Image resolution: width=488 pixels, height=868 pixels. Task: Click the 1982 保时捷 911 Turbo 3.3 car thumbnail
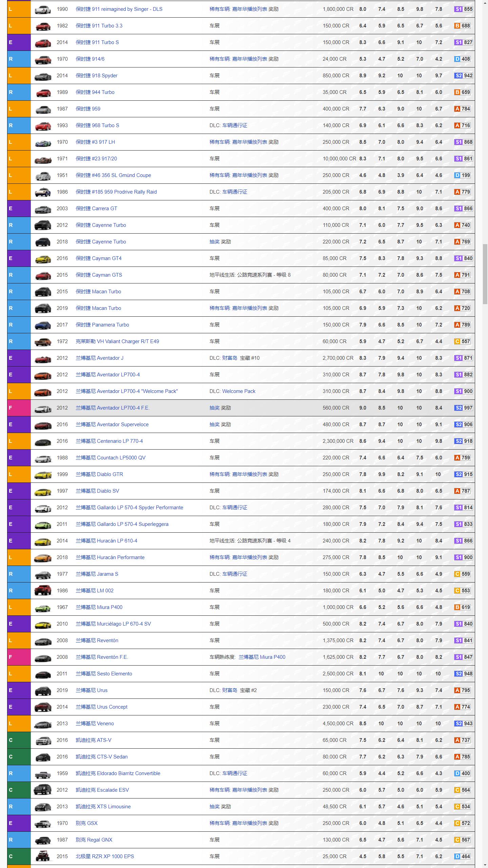[43, 26]
